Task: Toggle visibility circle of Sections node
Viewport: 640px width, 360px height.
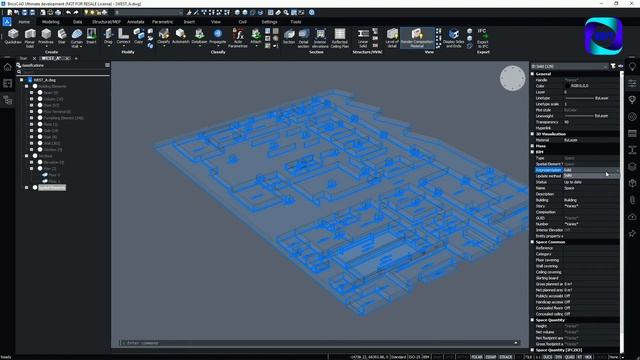Action: pyautogui.click(x=35, y=156)
